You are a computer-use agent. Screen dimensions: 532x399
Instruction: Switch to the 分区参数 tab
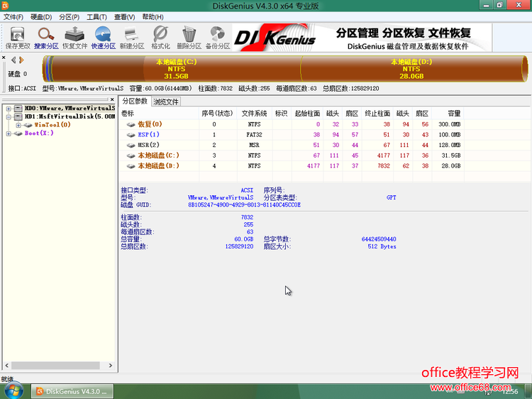[135, 102]
